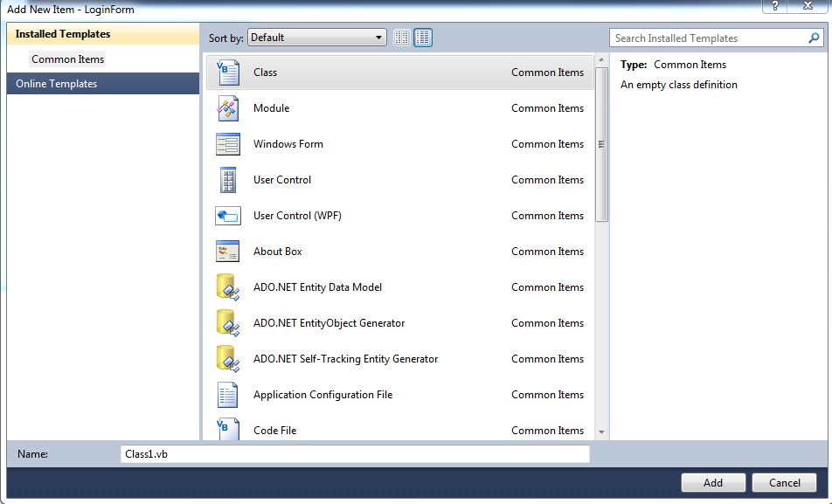Viewport: 832px width, 504px height.
Task: Select the User Control (WPF) template icon
Action: point(228,216)
